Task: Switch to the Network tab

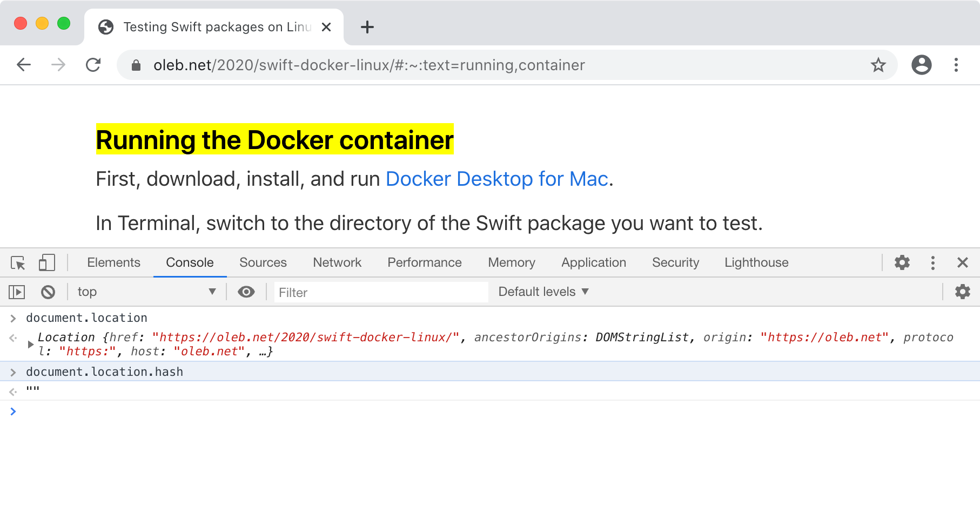Action: tap(337, 263)
